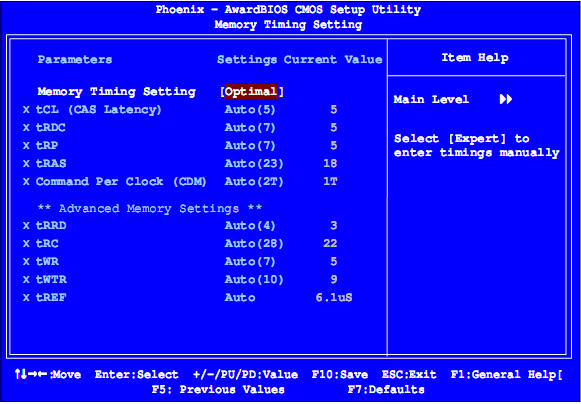Click the X marker beside Command Per Clock
Screen dimensions: 581x404
tap(26, 182)
